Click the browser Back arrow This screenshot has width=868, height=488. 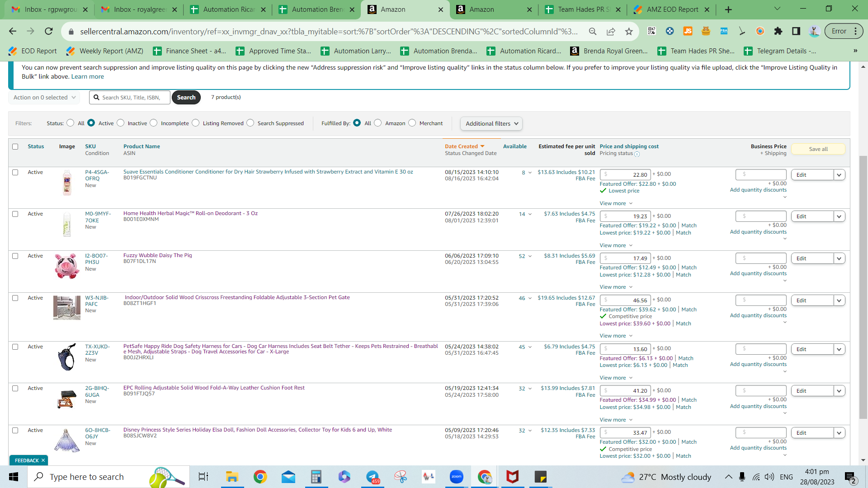tap(13, 31)
